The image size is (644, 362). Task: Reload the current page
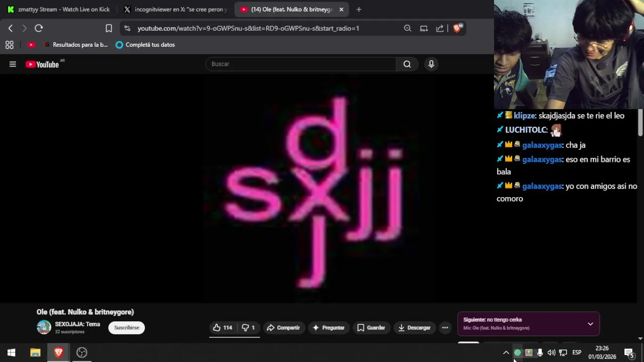[x=39, y=28]
